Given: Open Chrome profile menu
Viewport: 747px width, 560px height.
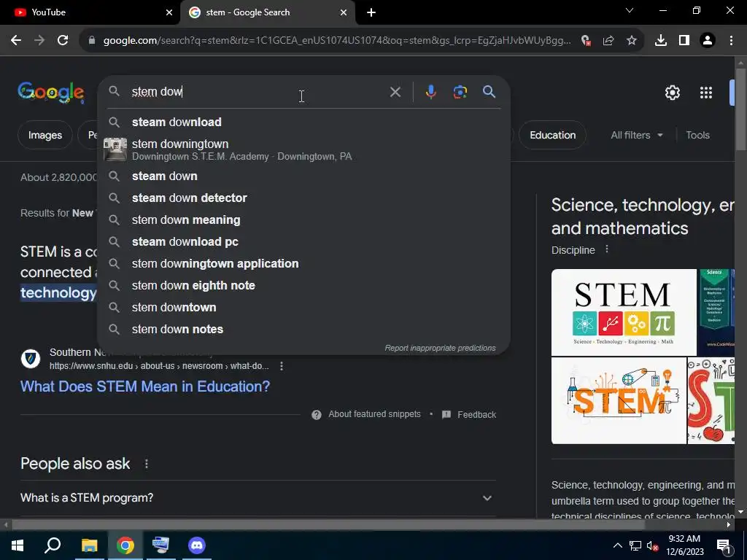Looking at the screenshot, I should 708,41.
